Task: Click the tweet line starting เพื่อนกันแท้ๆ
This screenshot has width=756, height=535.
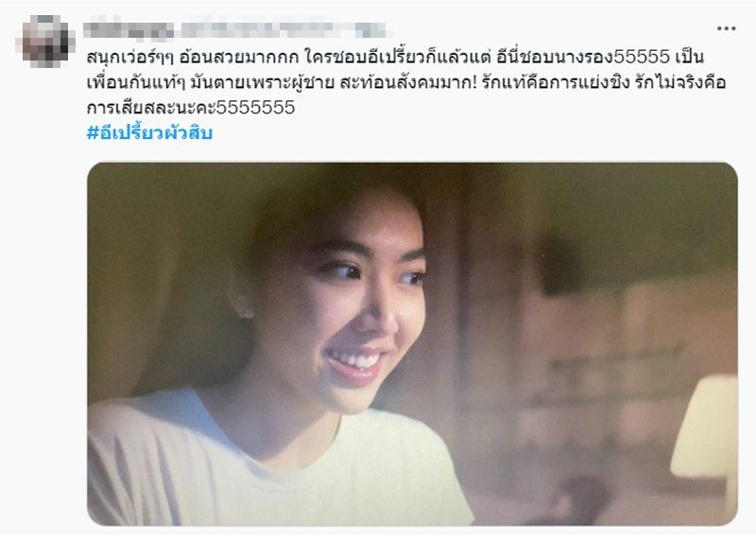Action: 406,82
